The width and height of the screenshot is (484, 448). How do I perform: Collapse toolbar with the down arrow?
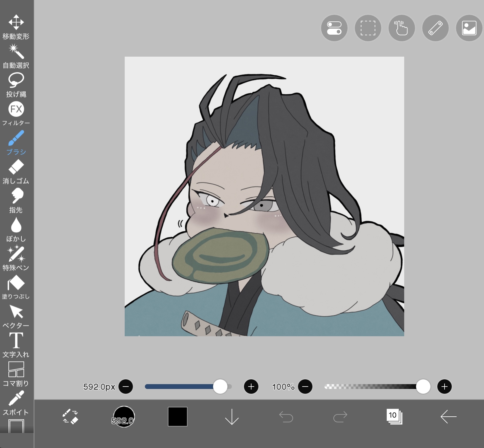pos(232,417)
